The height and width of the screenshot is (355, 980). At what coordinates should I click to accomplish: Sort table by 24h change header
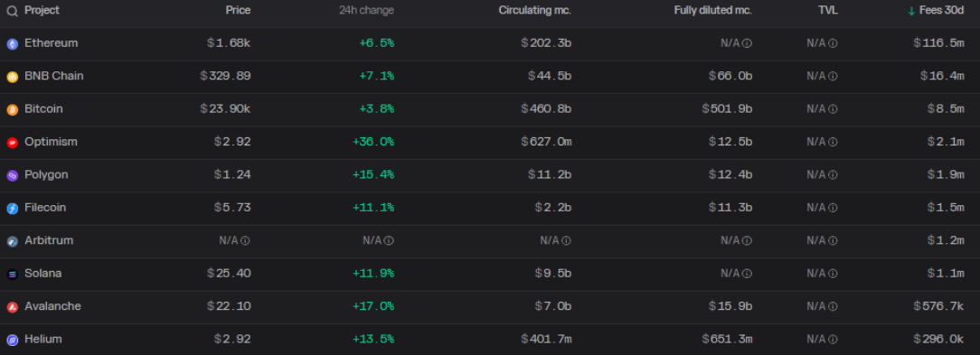click(371, 11)
